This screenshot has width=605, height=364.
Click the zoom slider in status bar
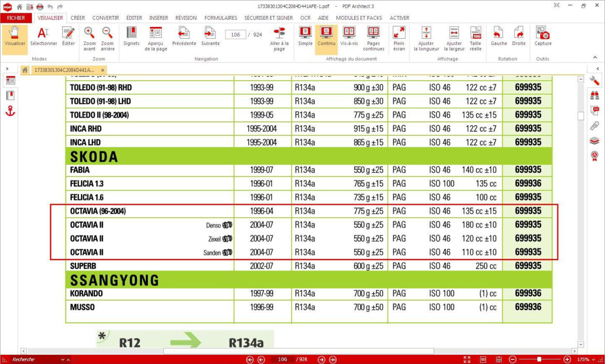coord(539,359)
